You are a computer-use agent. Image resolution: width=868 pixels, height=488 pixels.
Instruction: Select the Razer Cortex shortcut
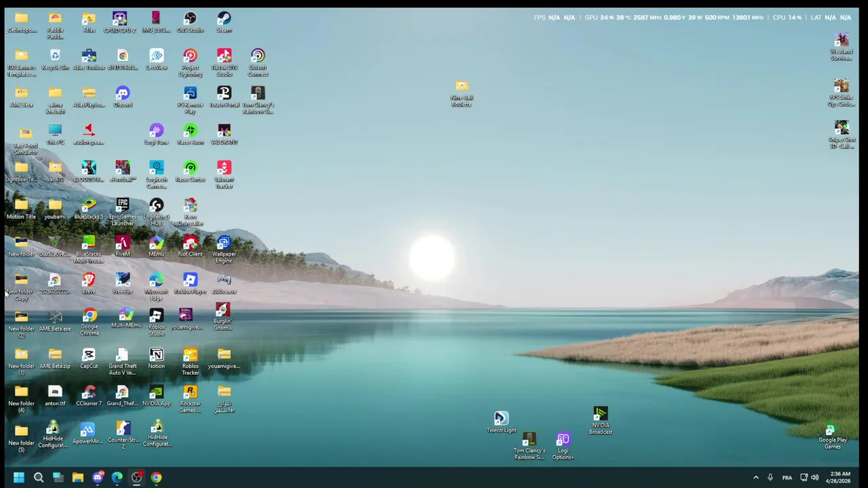(190, 171)
